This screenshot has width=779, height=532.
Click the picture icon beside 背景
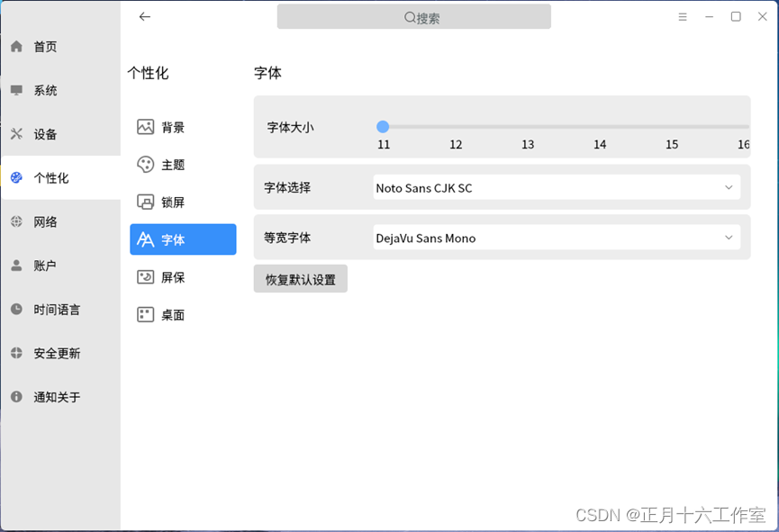[x=145, y=127]
